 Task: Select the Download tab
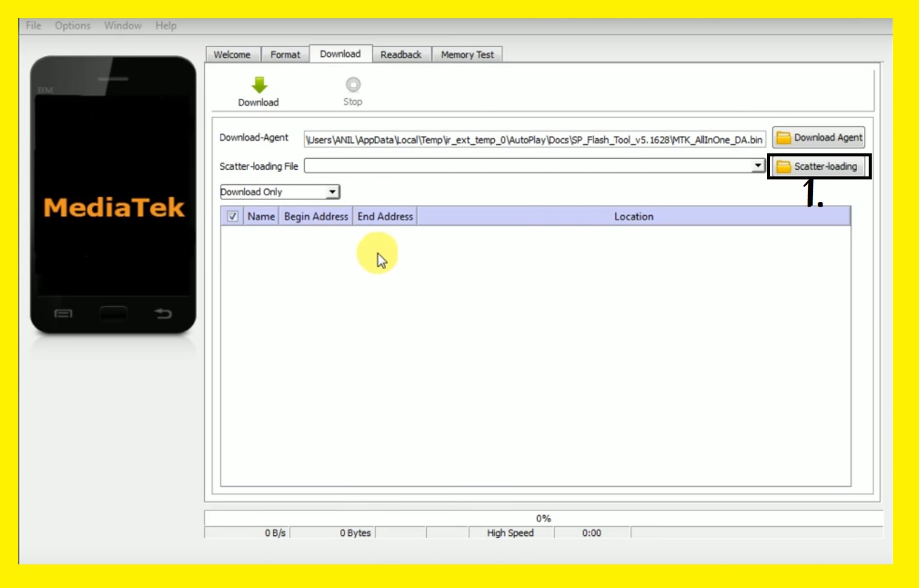tap(340, 54)
